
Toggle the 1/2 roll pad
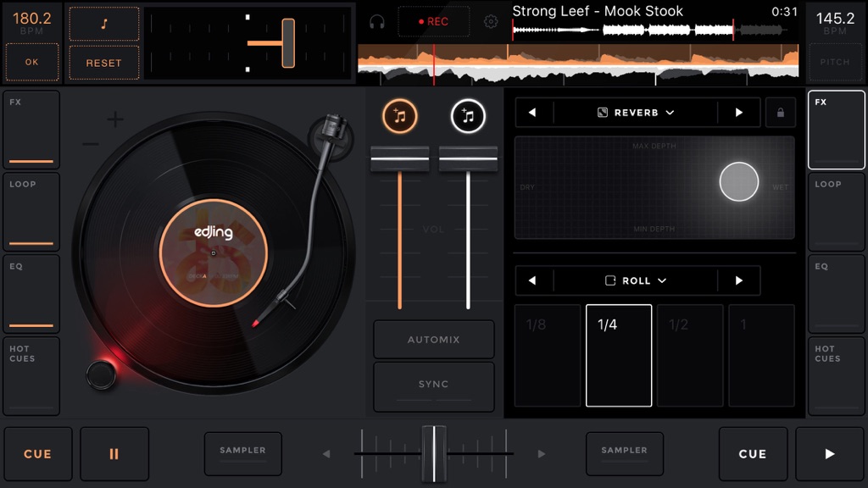690,355
